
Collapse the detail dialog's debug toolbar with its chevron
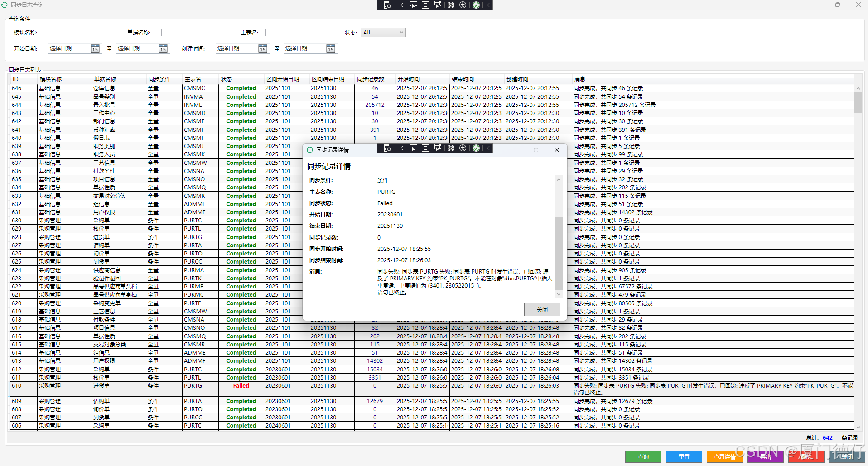pyautogui.click(x=488, y=148)
